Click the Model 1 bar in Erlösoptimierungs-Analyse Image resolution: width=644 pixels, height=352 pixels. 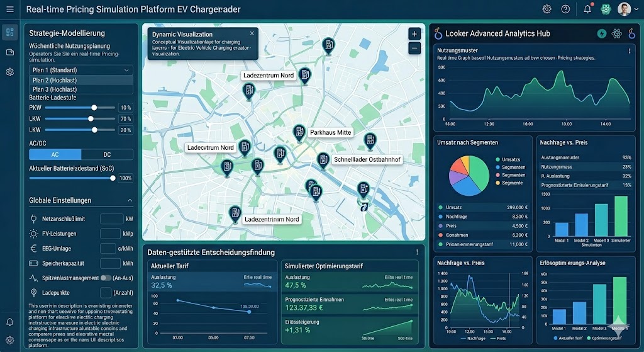click(x=559, y=317)
